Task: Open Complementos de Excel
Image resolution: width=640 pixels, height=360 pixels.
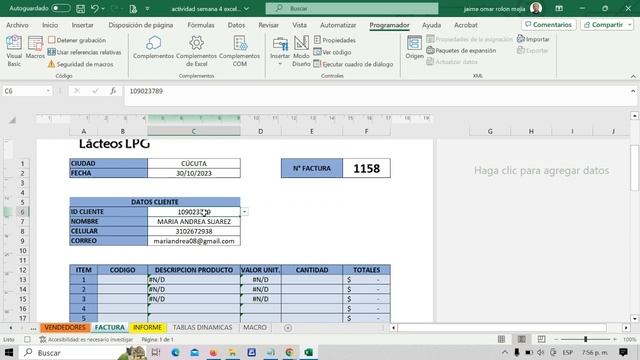Action: click(x=196, y=51)
